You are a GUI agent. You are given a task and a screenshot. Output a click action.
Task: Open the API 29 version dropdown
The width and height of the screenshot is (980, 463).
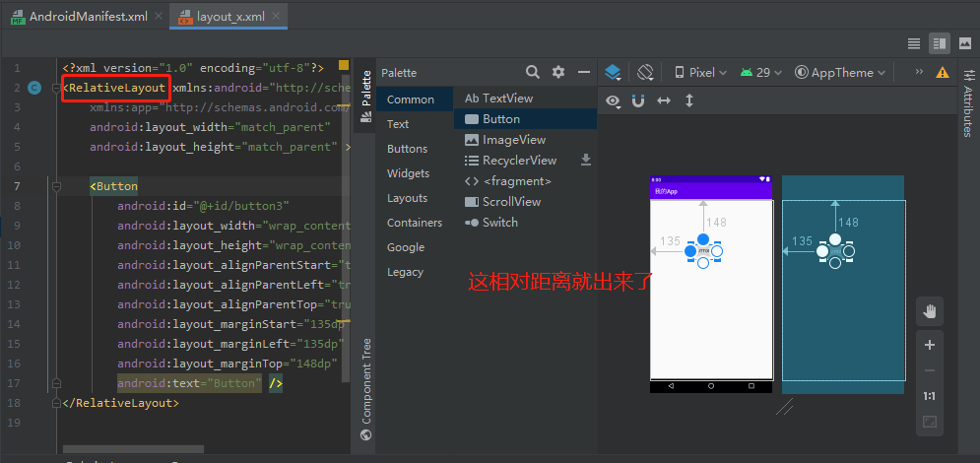pos(761,73)
